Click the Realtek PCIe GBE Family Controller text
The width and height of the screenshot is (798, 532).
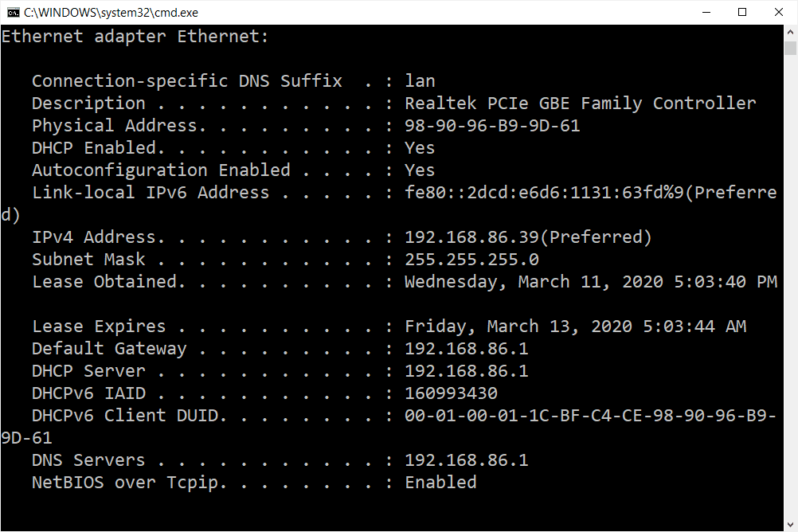coord(580,104)
